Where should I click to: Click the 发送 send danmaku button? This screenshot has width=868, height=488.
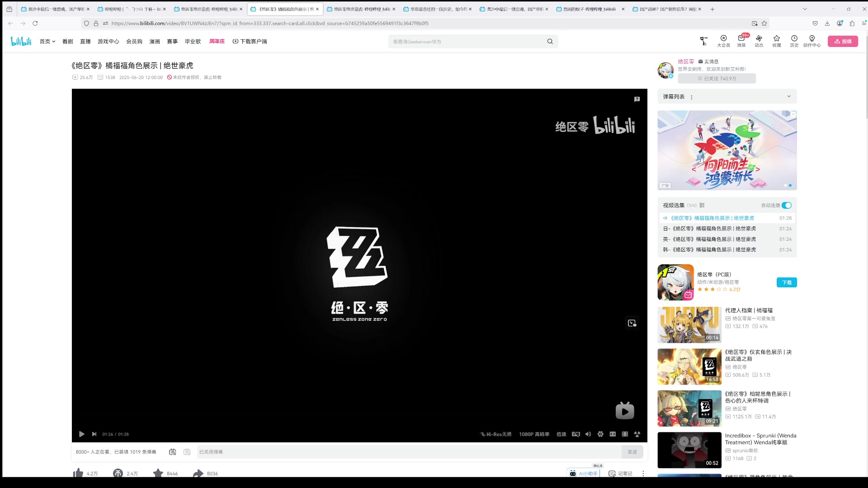pyautogui.click(x=632, y=451)
